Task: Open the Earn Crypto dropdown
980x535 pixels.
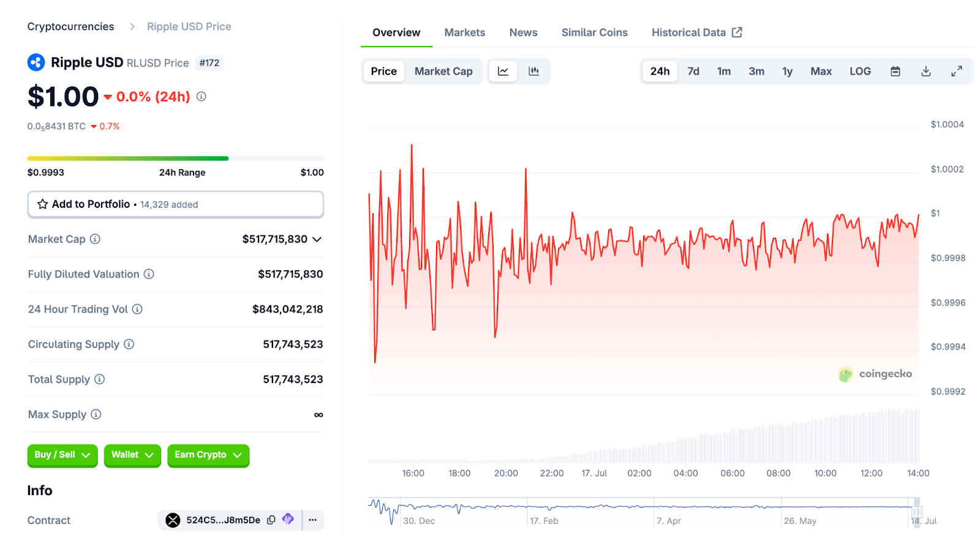Action: point(208,455)
